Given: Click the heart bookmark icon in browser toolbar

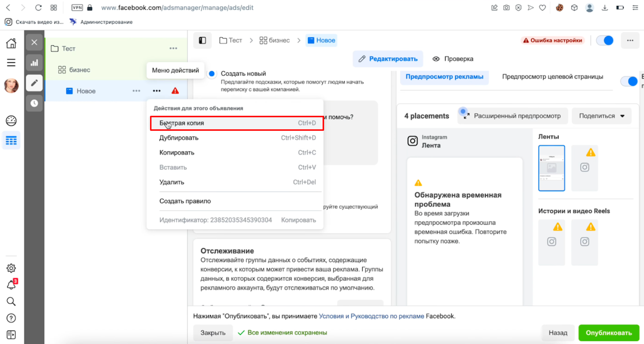Looking at the screenshot, I should tap(543, 8).
